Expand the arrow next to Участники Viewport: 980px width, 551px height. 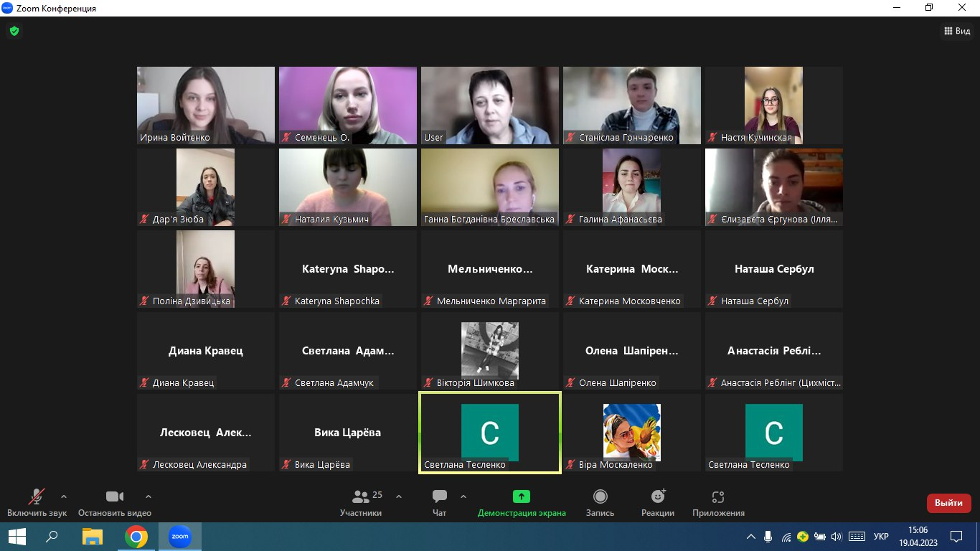click(x=399, y=496)
